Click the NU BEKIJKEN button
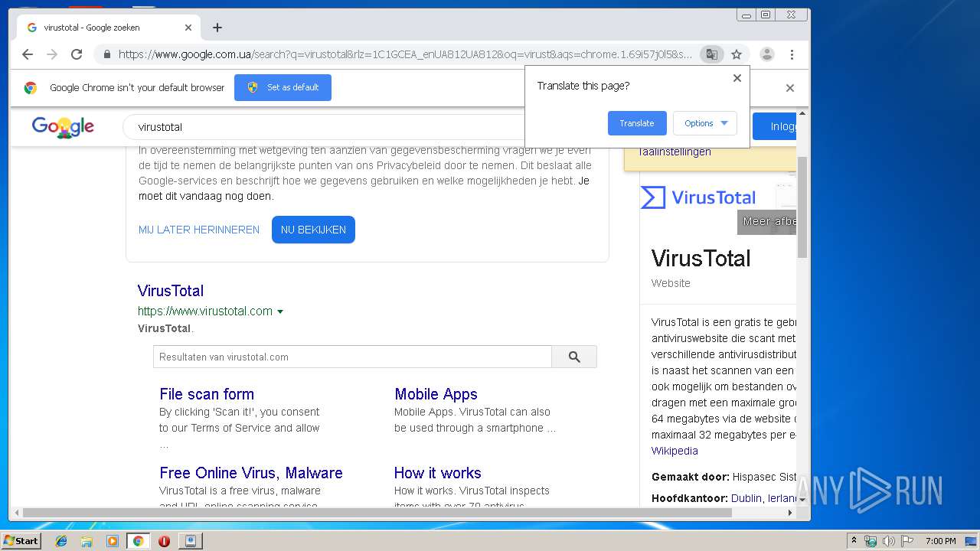Image resolution: width=980 pixels, height=551 pixels. pyautogui.click(x=313, y=230)
